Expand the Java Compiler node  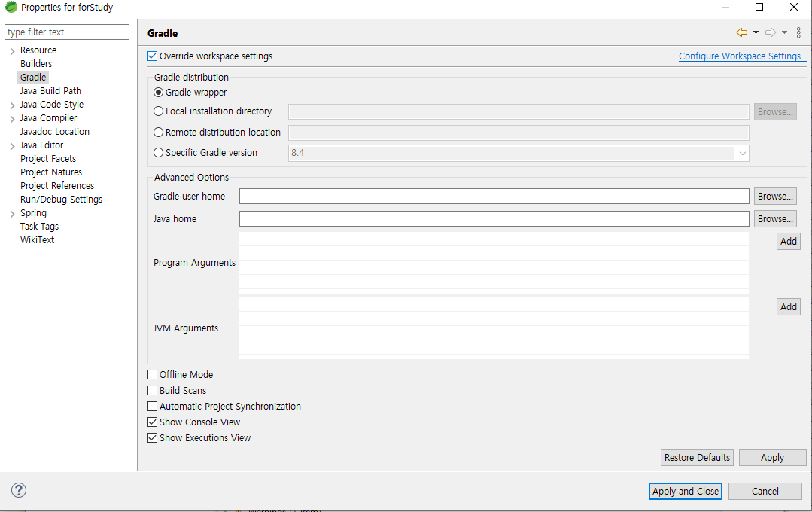pyautogui.click(x=13, y=119)
